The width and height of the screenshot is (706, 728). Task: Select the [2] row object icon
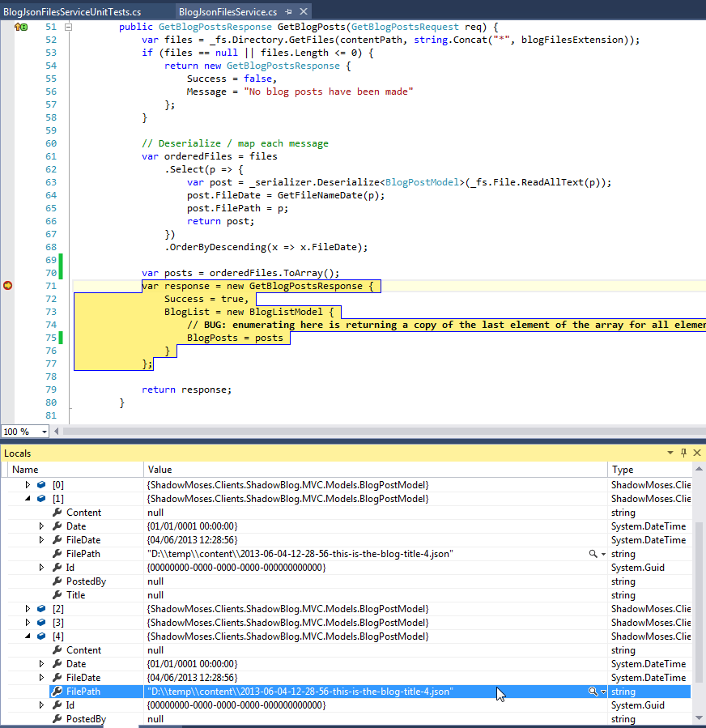pos(41,609)
